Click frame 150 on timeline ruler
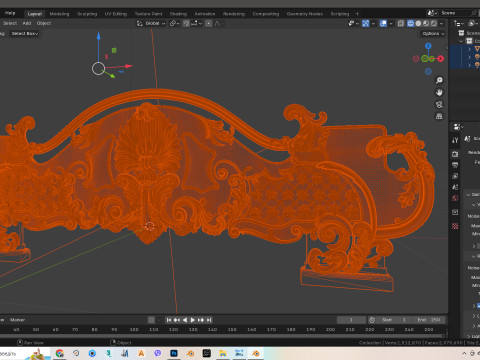This screenshot has width=480, height=360. tap(232, 329)
